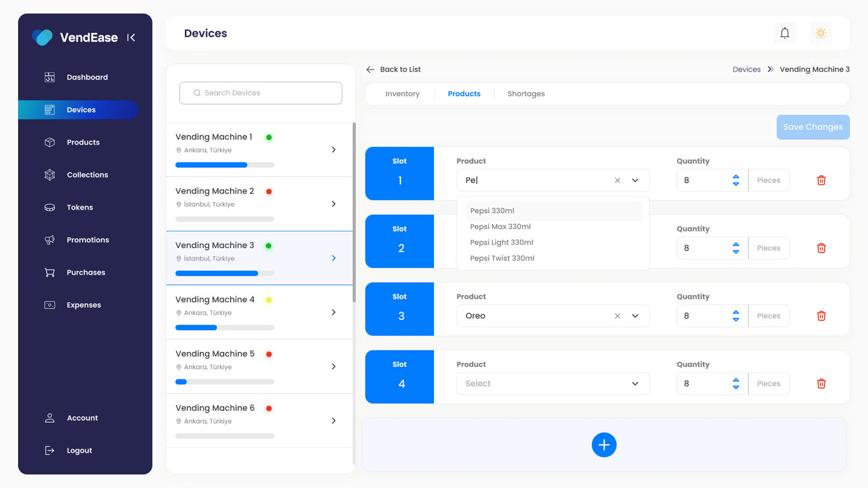Delete Slot 4 with trash icon
This screenshot has height=488, width=868.
(821, 384)
